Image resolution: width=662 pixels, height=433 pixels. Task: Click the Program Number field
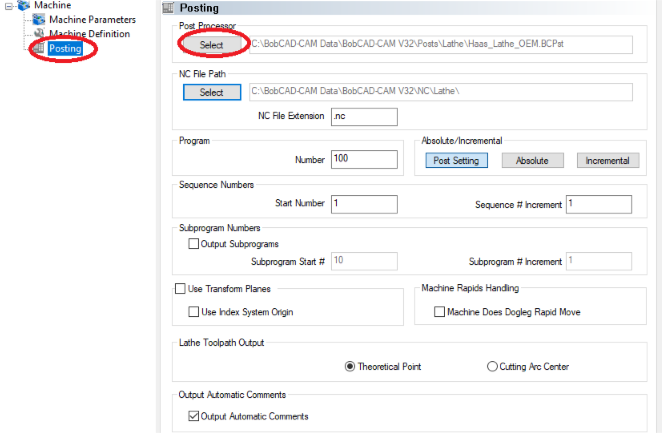coord(364,160)
